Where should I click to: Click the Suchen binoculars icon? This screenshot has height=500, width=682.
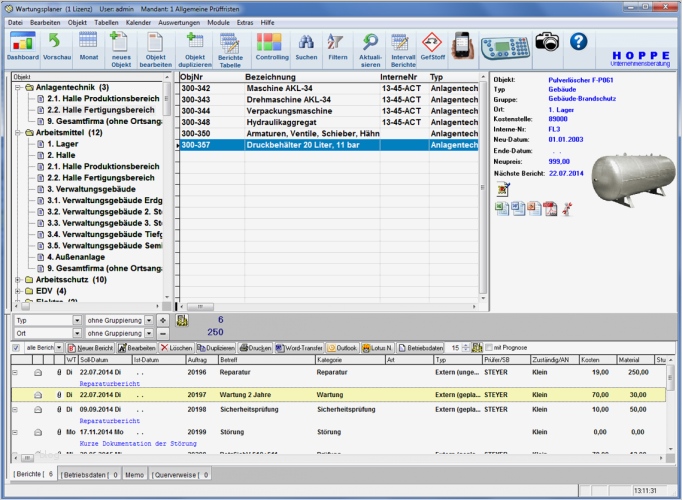coord(307,46)
